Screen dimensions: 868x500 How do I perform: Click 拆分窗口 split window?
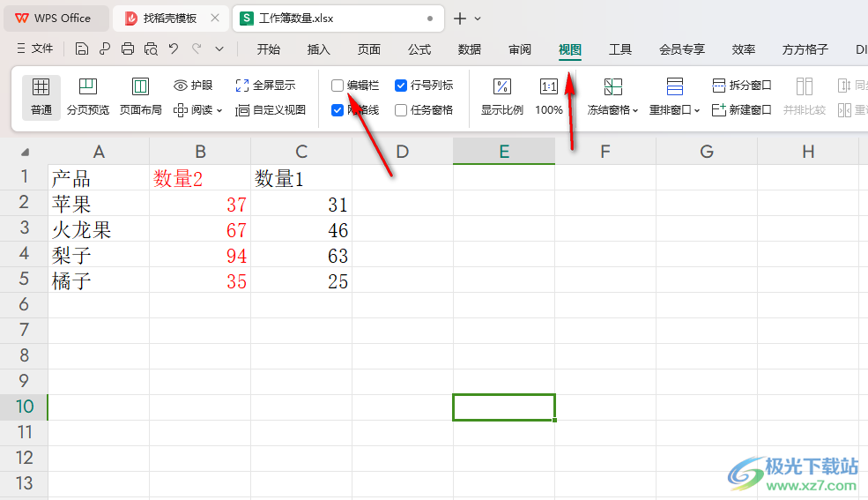pyautogui.click(x=741, y=86)
